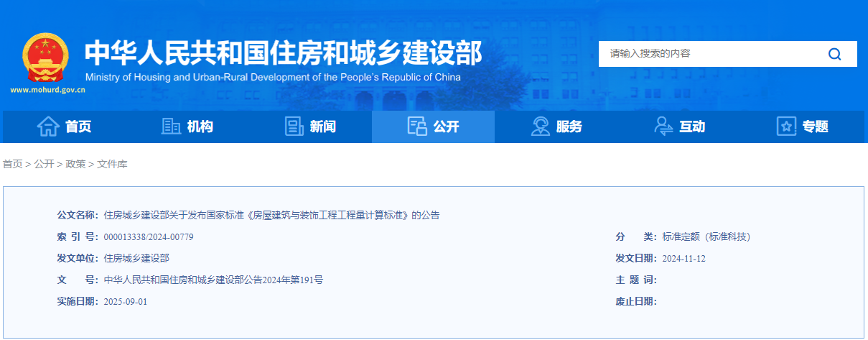
Task: Click the document icon beside 公开
Action: pos(417,127)
